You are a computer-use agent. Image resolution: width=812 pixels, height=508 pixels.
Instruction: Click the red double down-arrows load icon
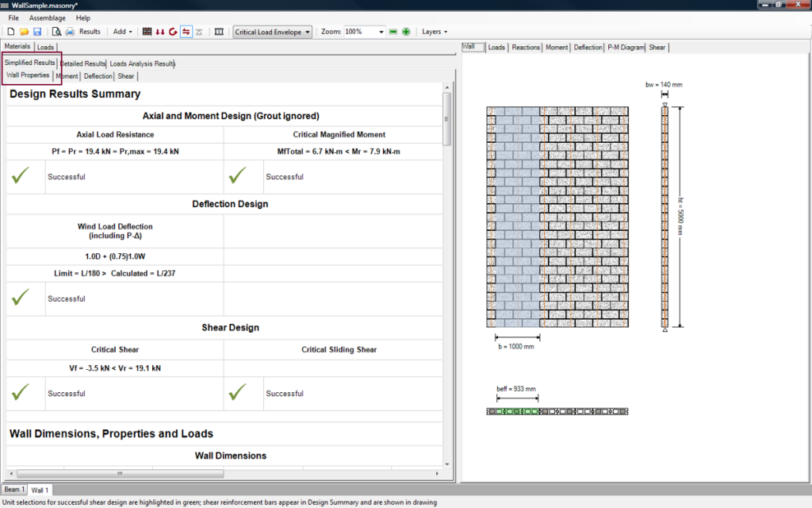click(x=159, y=32)
